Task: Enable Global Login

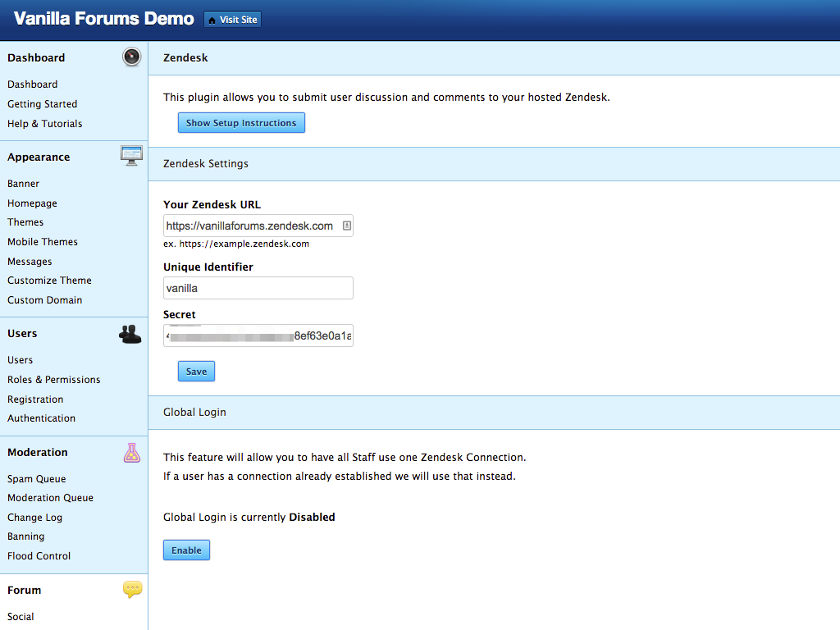Action: (x=186, y=550)
